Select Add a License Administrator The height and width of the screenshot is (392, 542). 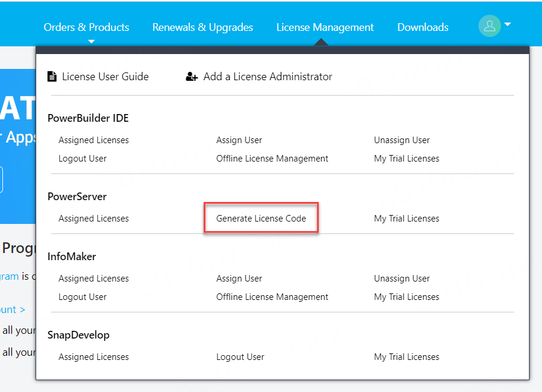click(267, 77)
